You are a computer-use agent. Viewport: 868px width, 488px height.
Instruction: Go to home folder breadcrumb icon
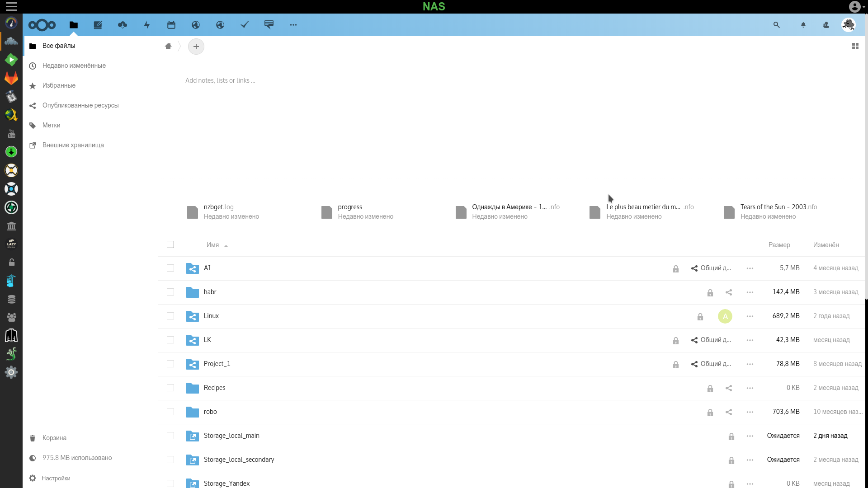coord(168,46)
